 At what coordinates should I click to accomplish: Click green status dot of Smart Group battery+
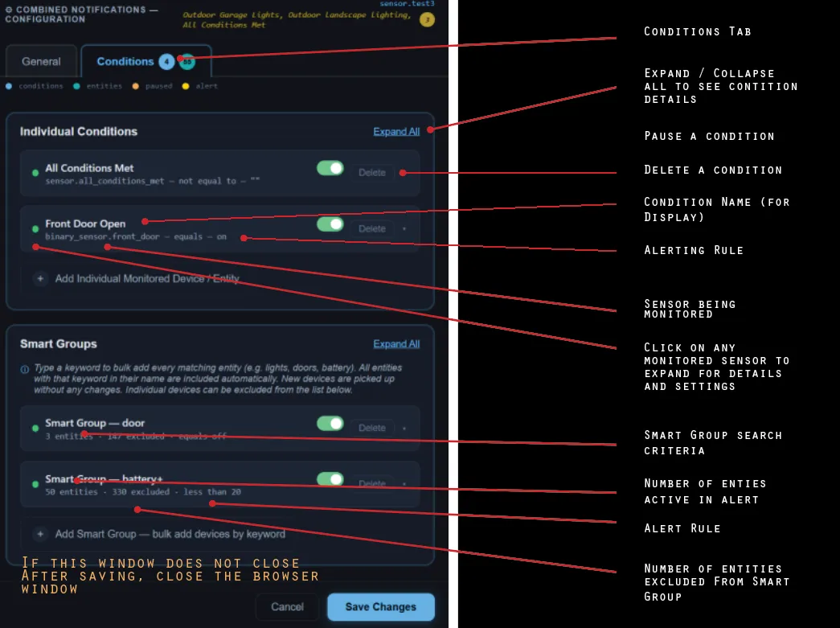(x=35, y=484)
